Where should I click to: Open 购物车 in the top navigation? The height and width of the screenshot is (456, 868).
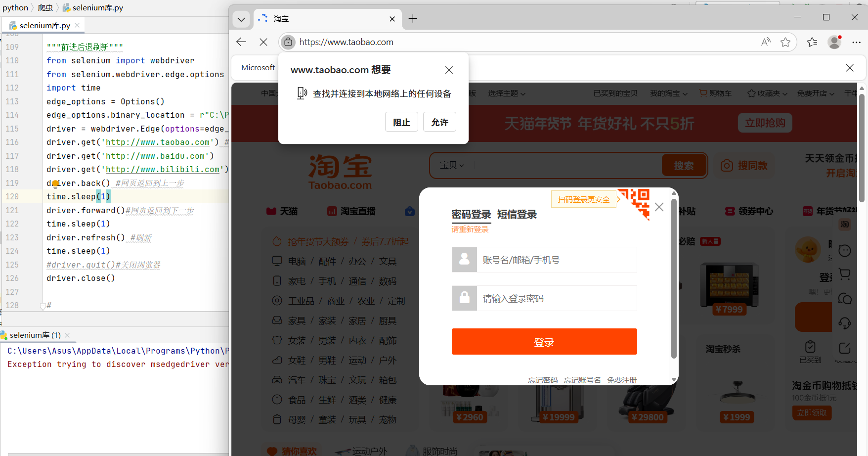[715, 93]
